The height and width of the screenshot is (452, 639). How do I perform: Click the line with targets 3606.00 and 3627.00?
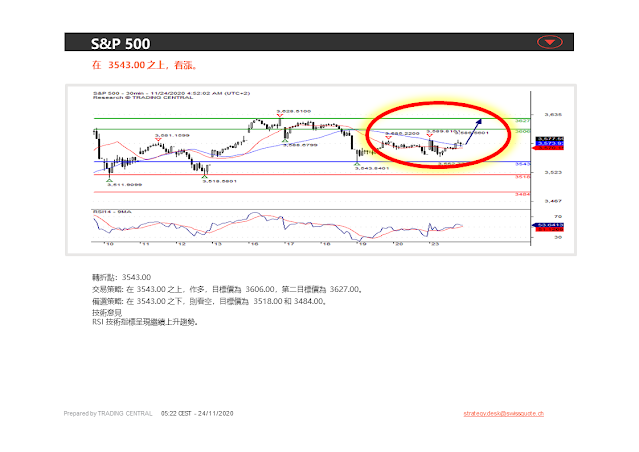click(227, 289)
